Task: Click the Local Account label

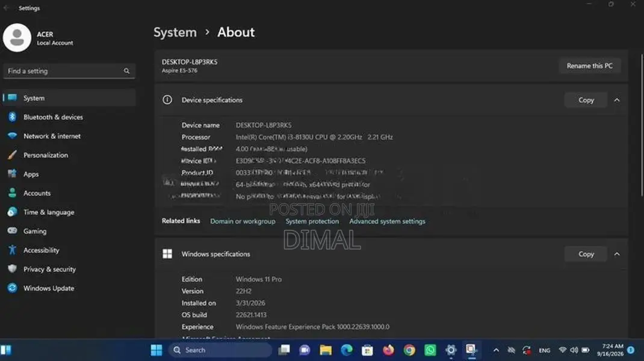Action: pos(55,43)
